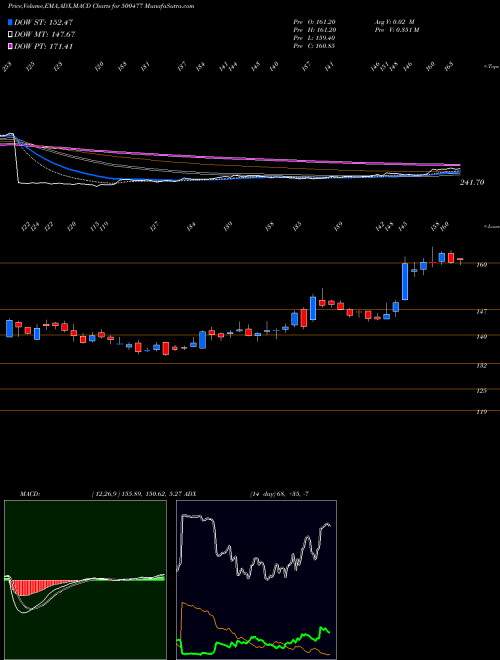Click the 'Pre C: 160.85' close value
The image size is (500, 660).
pos(314,46)
